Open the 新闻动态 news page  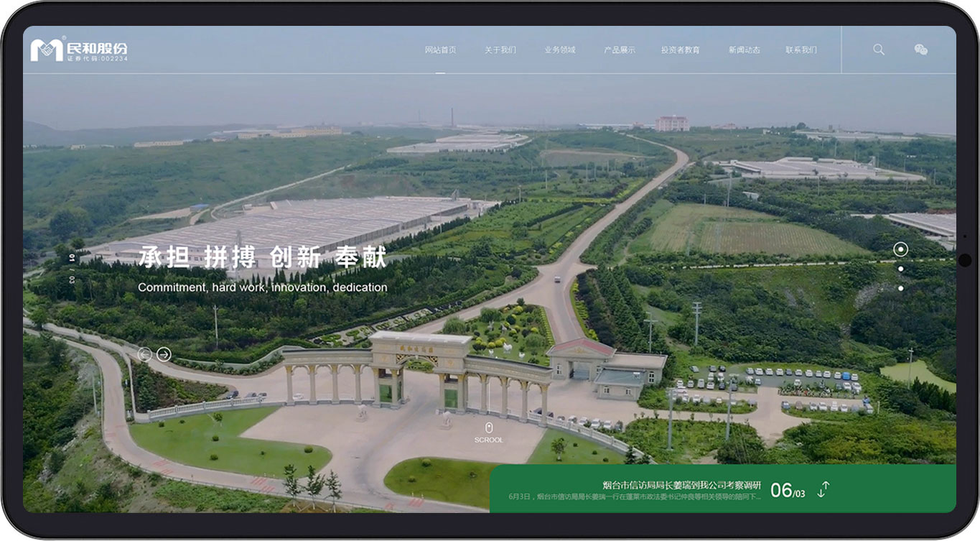pos(744,50)
